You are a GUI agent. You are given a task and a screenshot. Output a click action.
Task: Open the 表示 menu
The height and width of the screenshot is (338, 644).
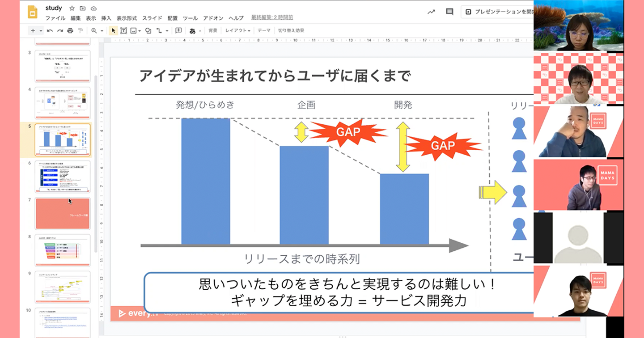(91, 18)
